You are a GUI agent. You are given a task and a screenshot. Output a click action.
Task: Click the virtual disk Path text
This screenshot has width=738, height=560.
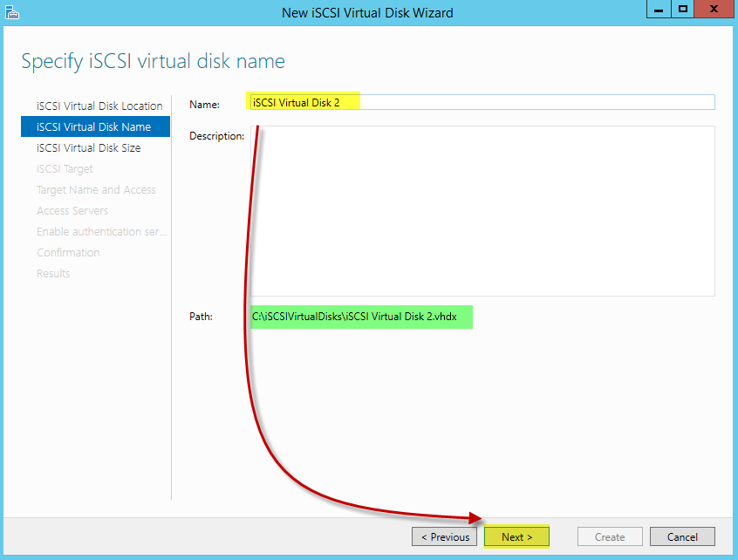coord(354,317)
